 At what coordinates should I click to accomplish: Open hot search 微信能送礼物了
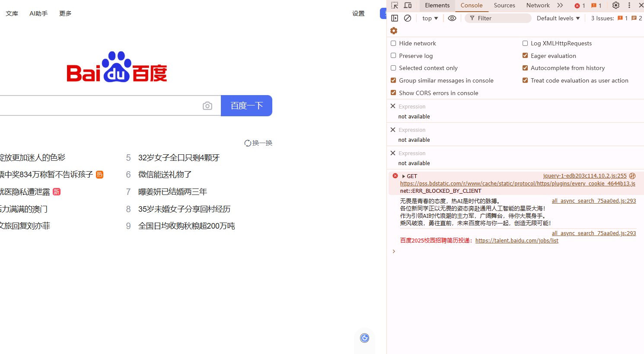pos(165,175)
